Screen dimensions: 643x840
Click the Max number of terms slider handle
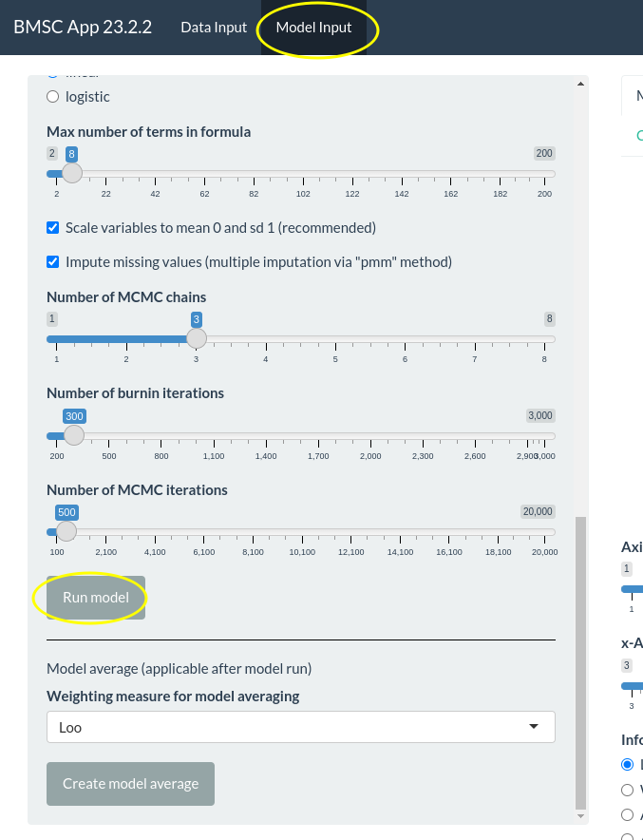71,173
